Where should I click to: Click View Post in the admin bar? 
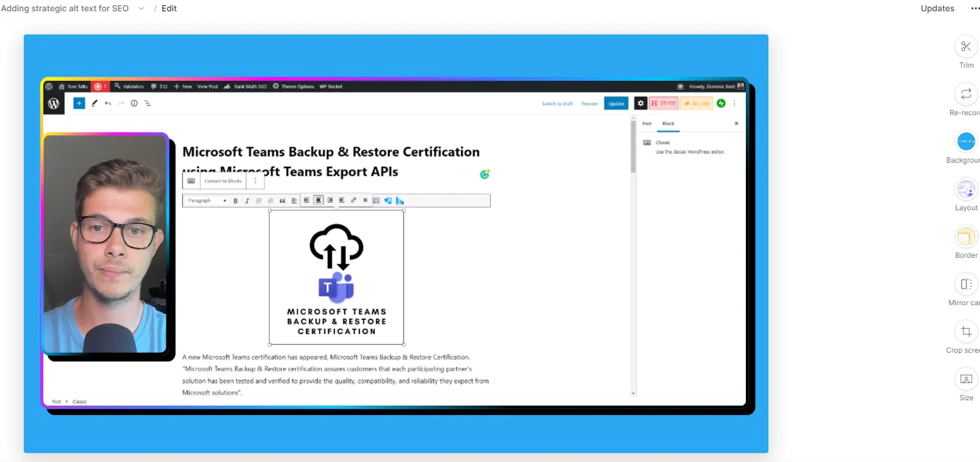pos(207,86)
